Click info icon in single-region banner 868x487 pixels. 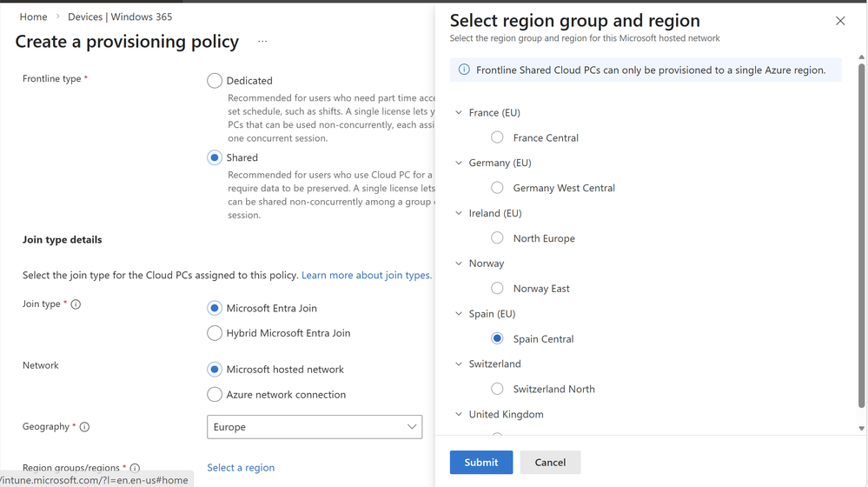pos(464,70)
